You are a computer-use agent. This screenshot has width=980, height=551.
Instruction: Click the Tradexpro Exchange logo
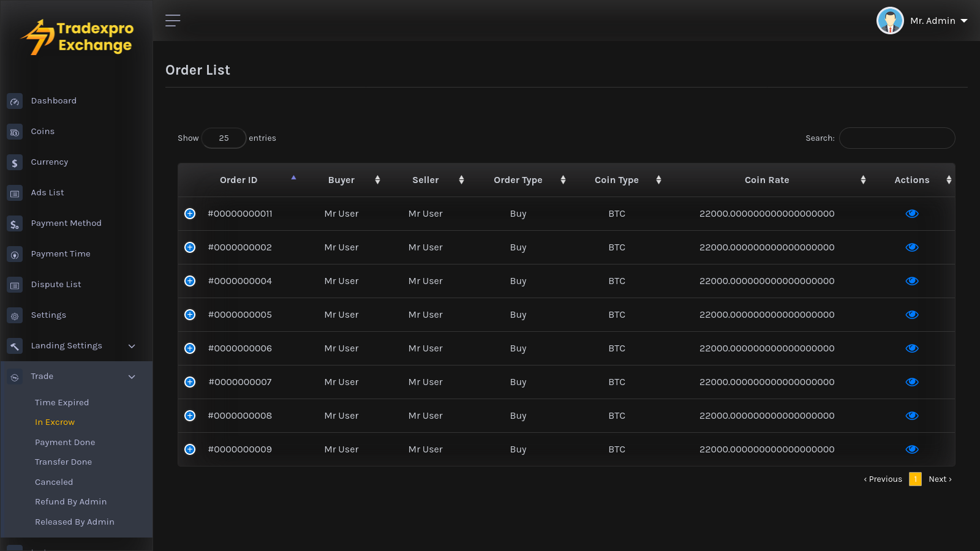[77, 37]
